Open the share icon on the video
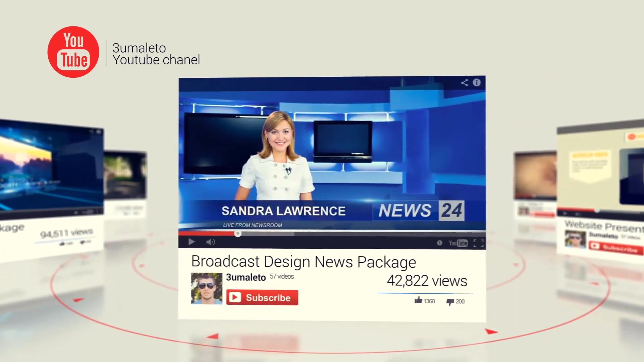 (x=464, y=83)
